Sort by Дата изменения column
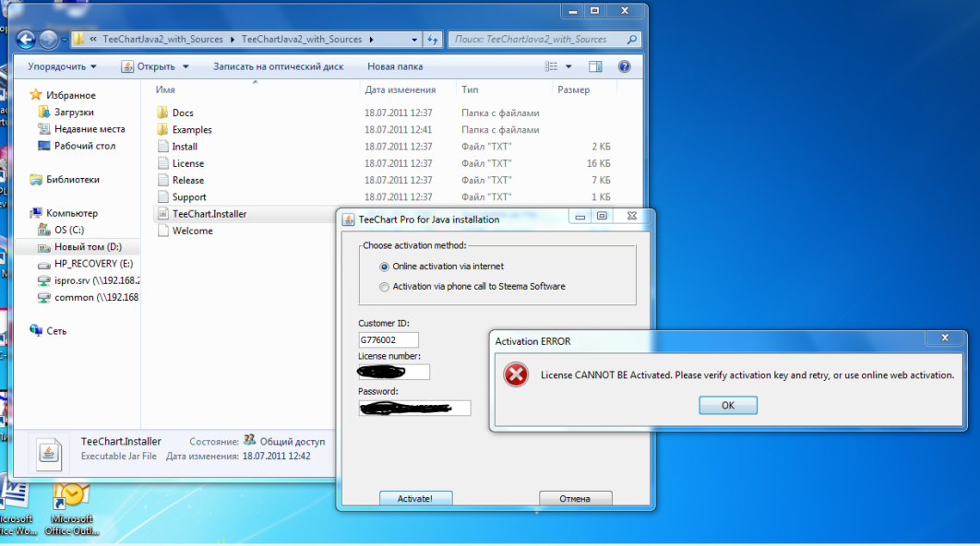980x546 pixels. pos(400,89)
